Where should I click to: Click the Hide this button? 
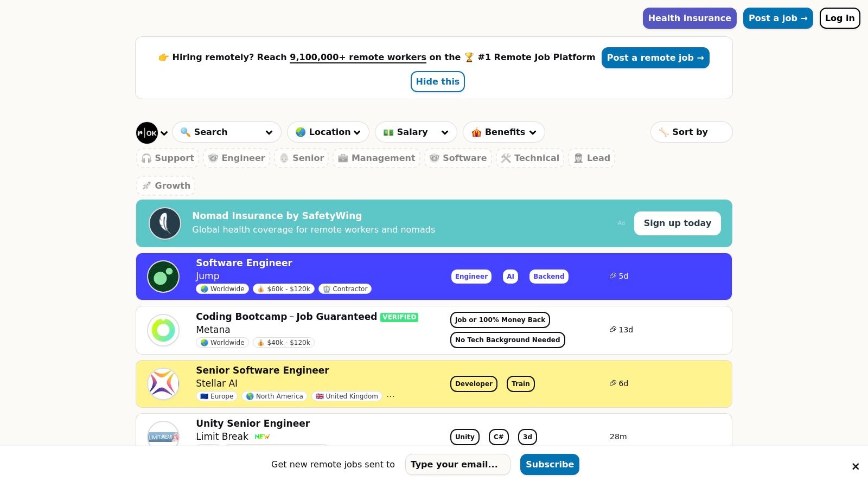tap(437, 82)
